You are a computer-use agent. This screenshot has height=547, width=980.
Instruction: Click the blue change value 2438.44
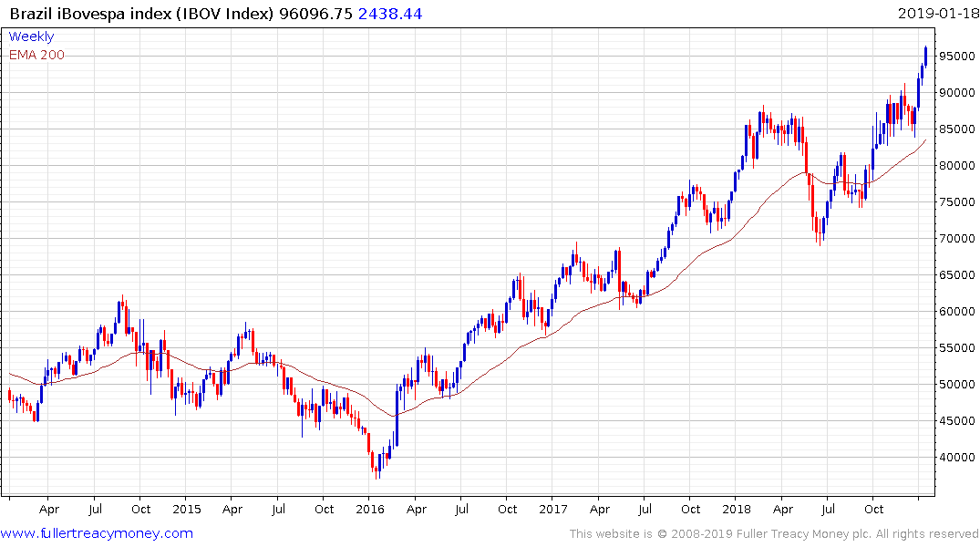point(390,13)
